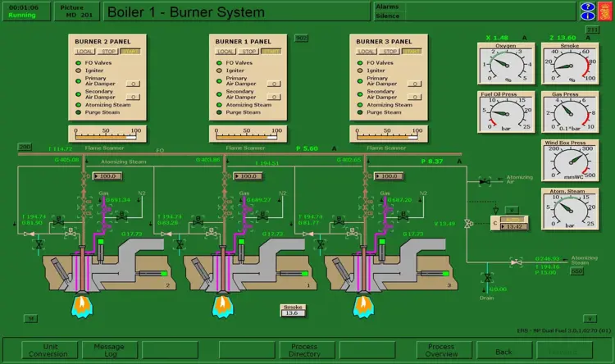Open Burner 3 Primary Air Damper value box
Image resolution: width=615 pixels, height=364 pixels.
(x=415, y=84)
